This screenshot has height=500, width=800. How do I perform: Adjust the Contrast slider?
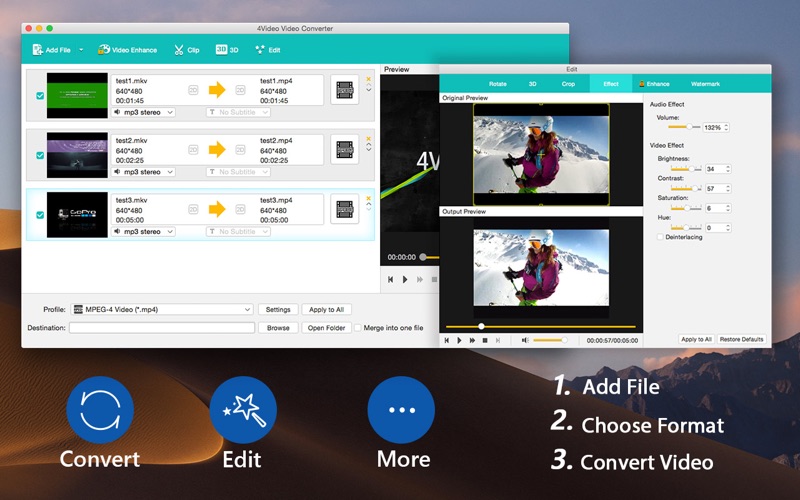click(686, 188)
